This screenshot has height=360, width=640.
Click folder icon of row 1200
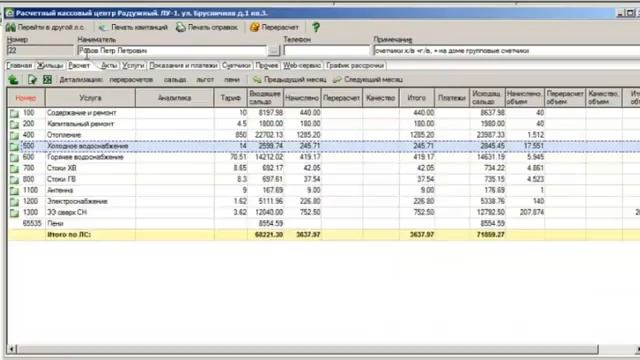[14, 202]
